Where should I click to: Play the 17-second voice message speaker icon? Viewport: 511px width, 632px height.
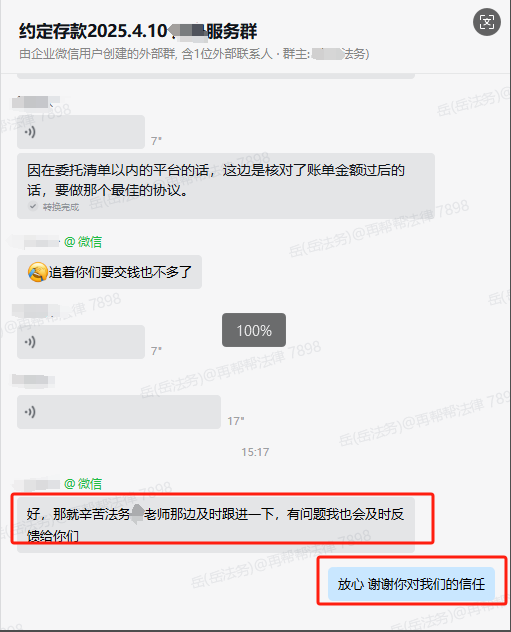click(x=30, y=412)
